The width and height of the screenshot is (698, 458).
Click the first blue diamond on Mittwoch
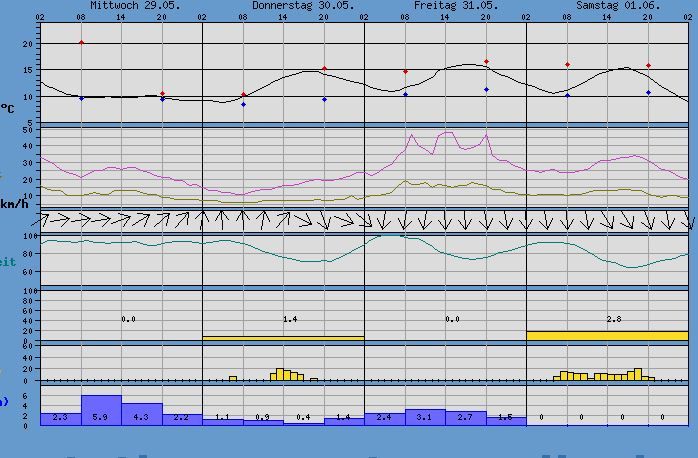point(81,98)
